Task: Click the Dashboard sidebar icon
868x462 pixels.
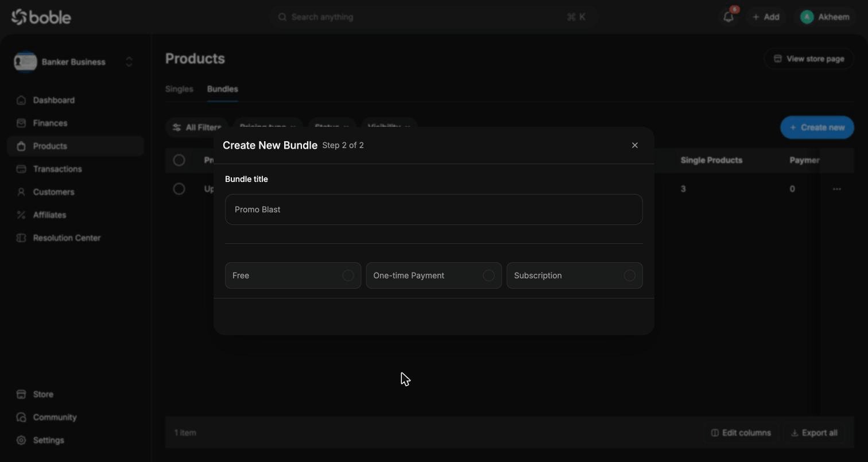Action: 21,100
